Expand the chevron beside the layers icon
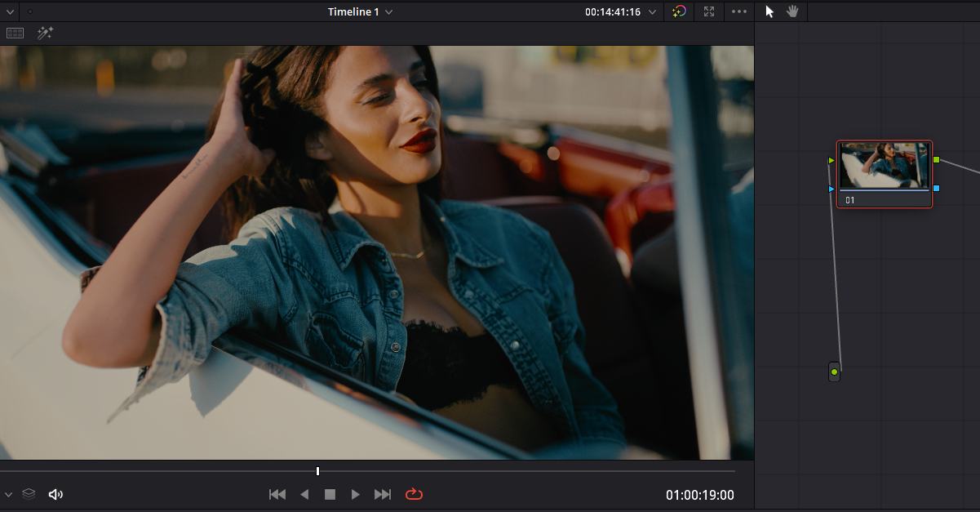Image resolution: width=980 pixels, height=512 pixels. point(9,494)
